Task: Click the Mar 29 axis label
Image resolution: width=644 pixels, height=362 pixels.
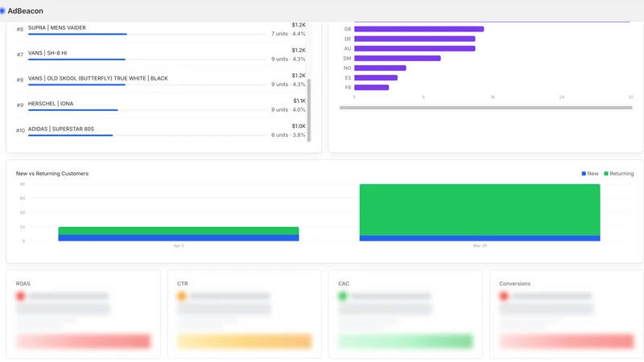Action: [480, 246]
